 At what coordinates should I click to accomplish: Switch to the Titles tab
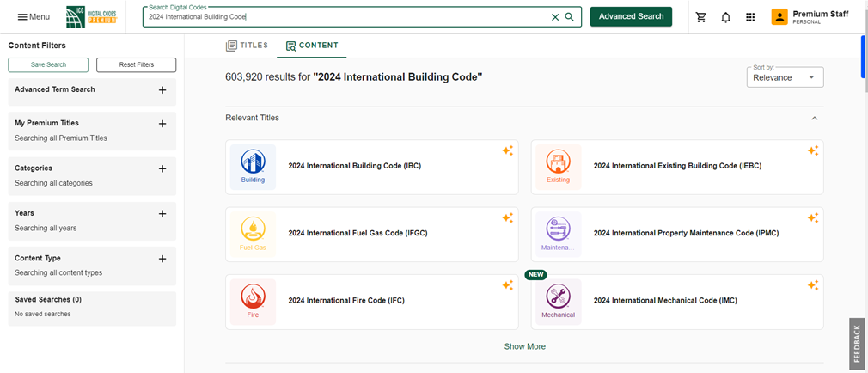(x=247, y=46)
